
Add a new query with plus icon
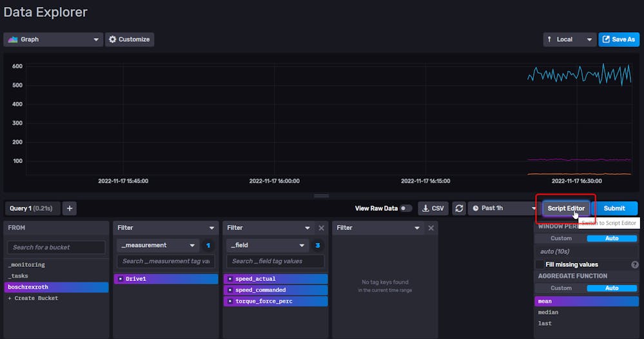[x=70, y=208]
